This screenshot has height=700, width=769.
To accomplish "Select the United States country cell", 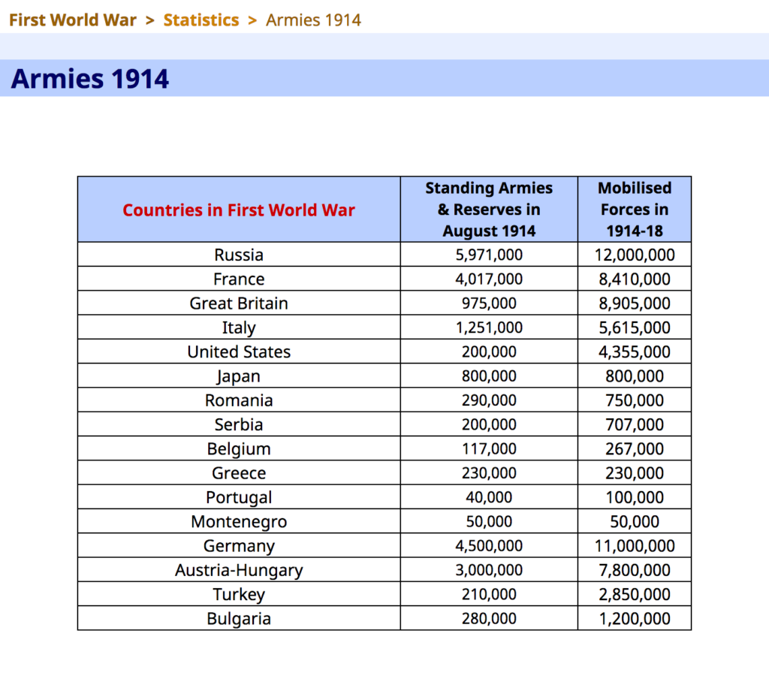I will 239,352.
